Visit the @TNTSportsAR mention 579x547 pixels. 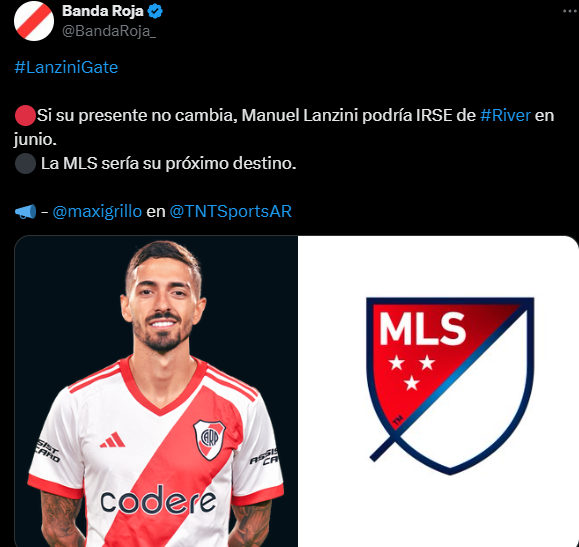click(x=230, y=211)
